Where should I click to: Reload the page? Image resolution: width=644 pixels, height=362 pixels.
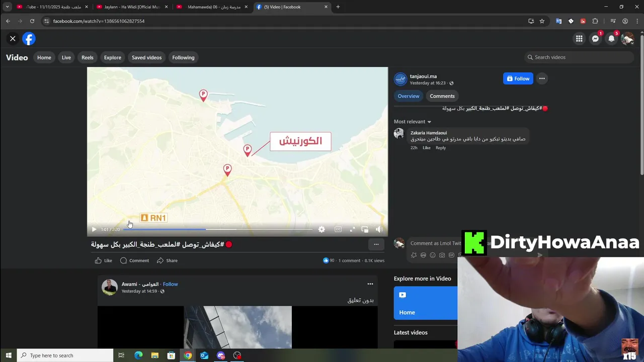(32, 21)
